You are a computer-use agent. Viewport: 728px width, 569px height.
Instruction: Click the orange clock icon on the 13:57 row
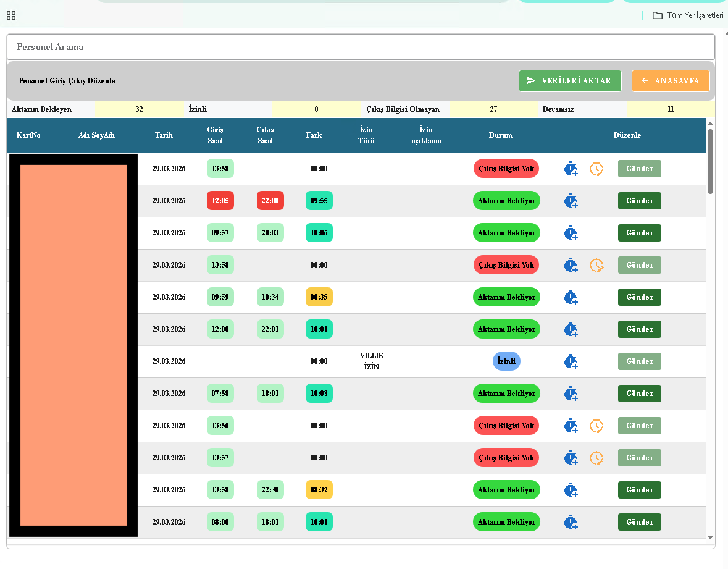click(x=596, y=458)
